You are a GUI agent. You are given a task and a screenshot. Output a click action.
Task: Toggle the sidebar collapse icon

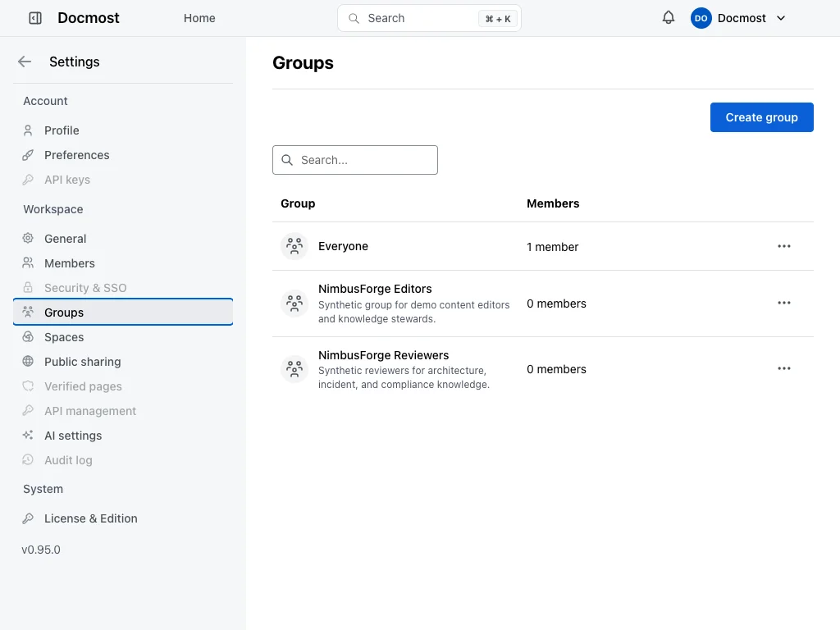[34, 18]
